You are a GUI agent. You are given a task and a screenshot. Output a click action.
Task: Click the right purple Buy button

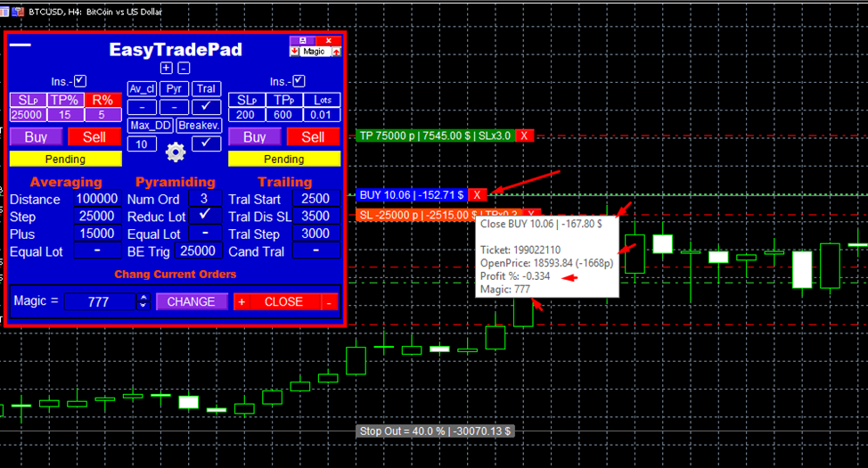click(255, 136)
